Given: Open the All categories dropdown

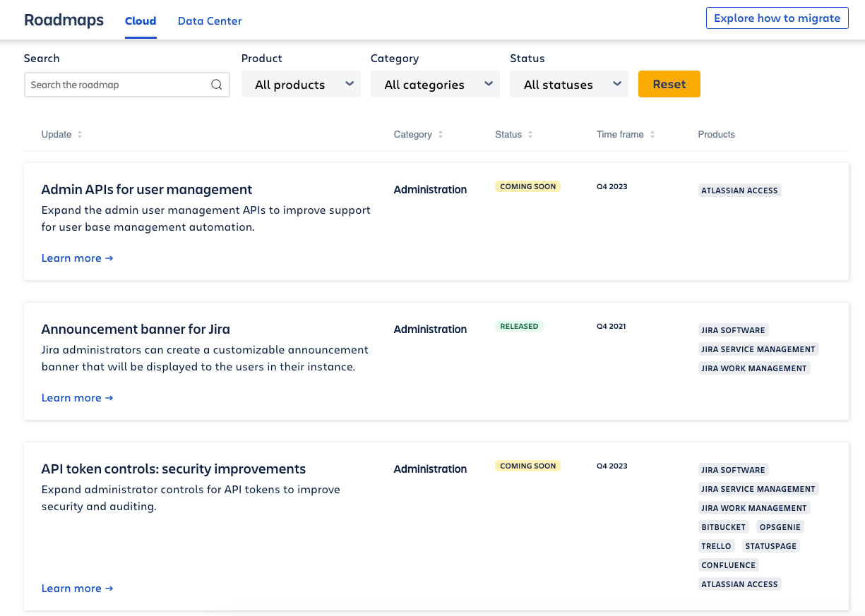Looking at the screenshot, I should pos(435,85).
